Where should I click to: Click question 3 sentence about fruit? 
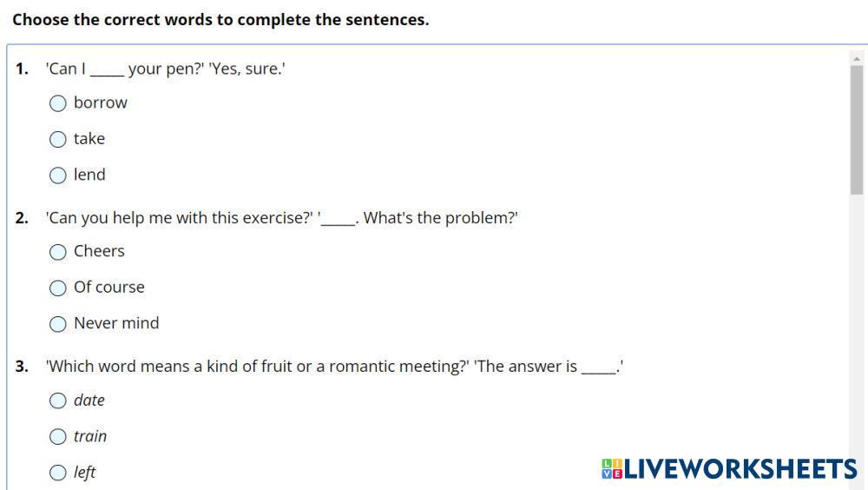tap(334, 366)
